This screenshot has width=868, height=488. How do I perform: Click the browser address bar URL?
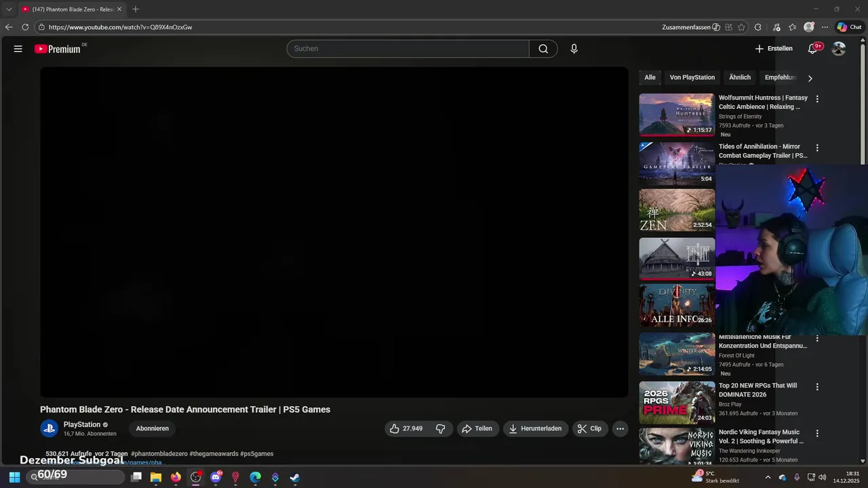pos(120,27)
